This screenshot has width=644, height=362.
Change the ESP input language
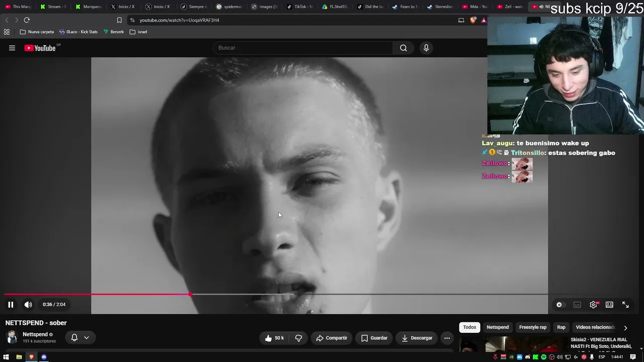click(x=602, y=357)
